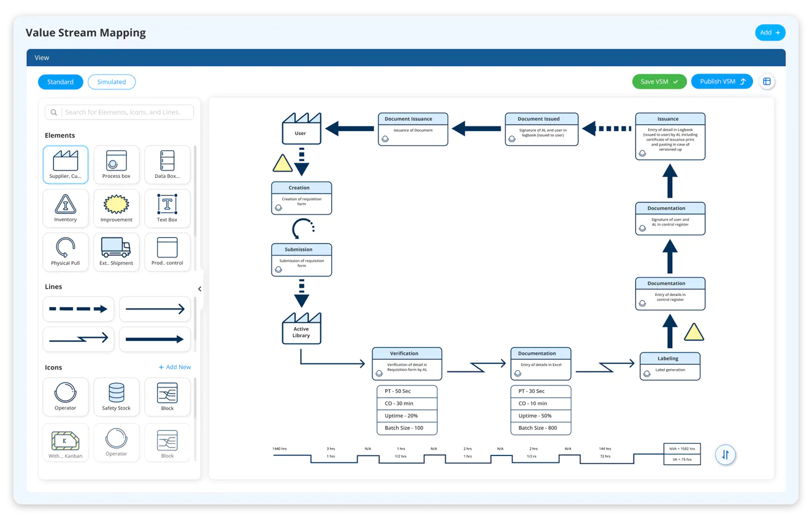Click 'PT - 30 Sec' data cell

click(541, 391)
